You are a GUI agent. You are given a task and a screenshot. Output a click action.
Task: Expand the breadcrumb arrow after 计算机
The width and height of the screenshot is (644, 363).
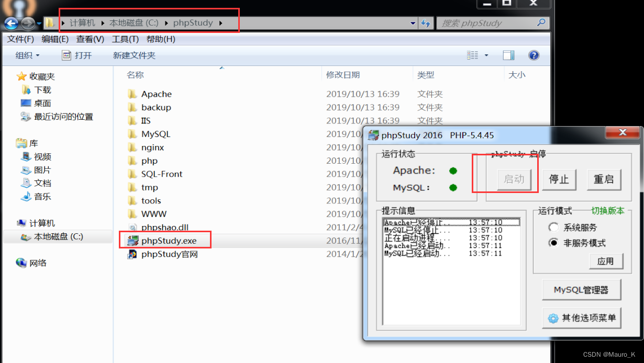pos(103,23)
